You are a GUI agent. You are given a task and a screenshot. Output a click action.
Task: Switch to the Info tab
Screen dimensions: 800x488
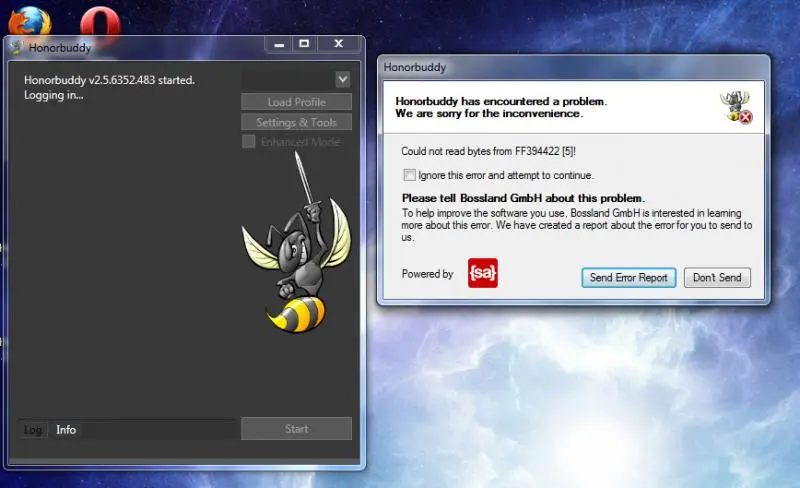point(66,430)
